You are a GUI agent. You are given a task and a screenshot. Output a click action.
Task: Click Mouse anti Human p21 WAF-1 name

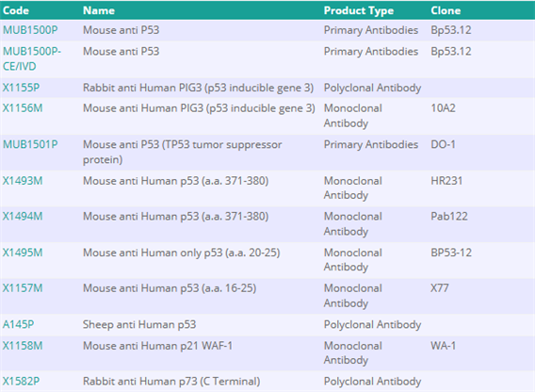(x=157, y=346)
